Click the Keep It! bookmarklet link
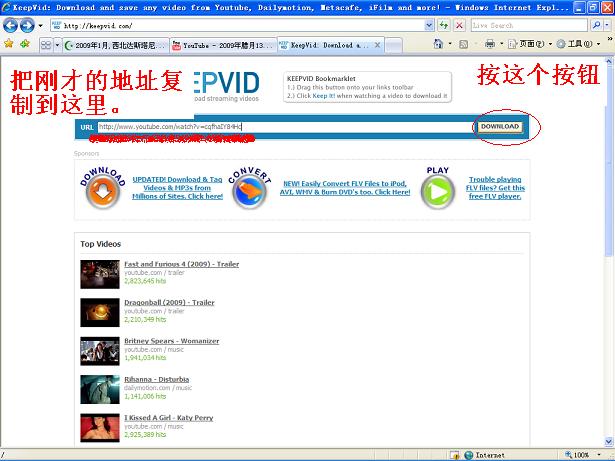 [x=324, y=96]
